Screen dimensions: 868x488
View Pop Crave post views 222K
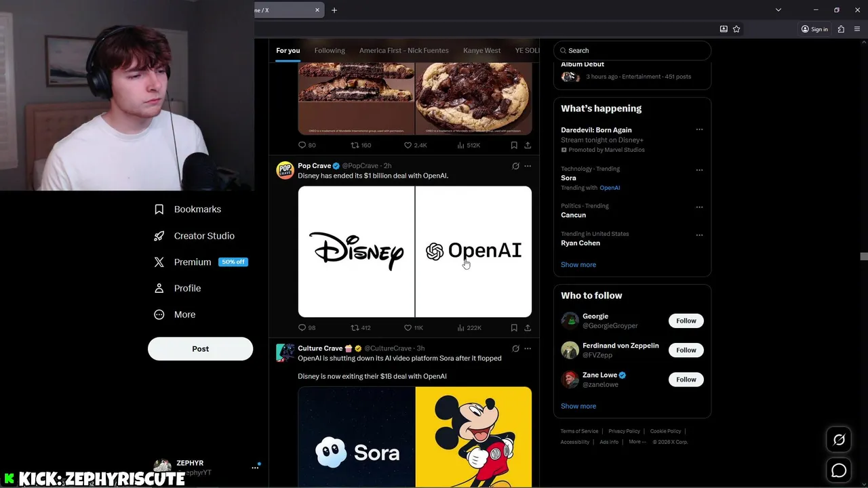point(469,327)
